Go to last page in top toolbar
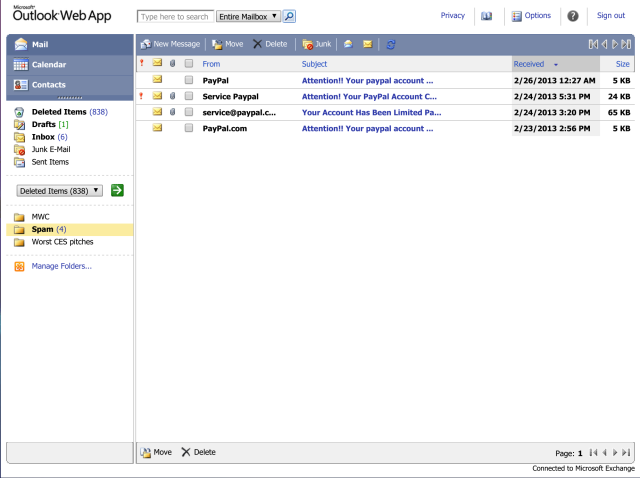This screenshot has height=478, width=640. 626,44
